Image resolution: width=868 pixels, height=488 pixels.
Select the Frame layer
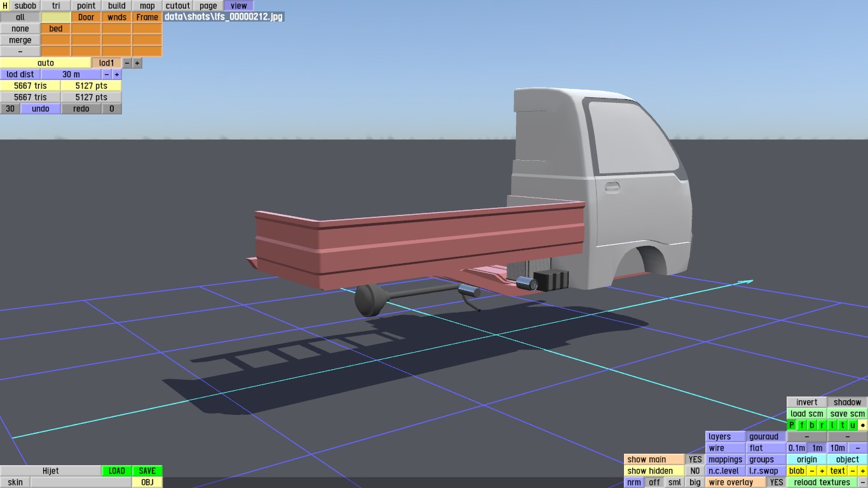click(147, 17)
